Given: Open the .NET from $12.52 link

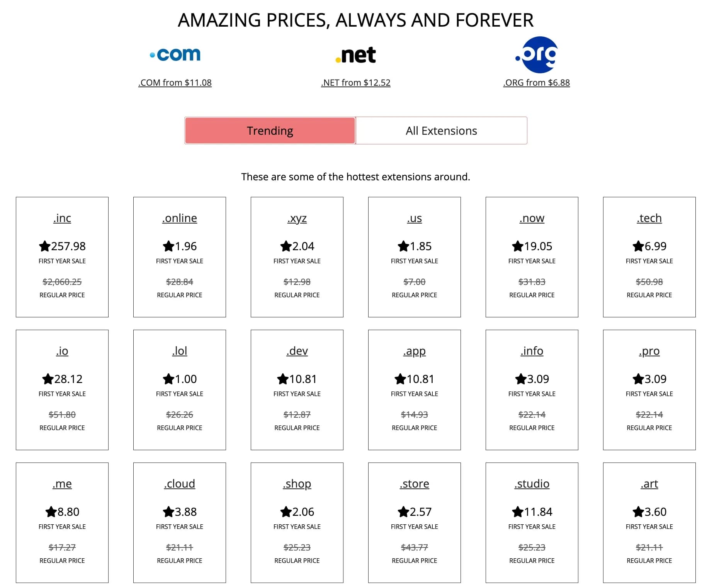Looking at the screenshot, I should 355,82.
